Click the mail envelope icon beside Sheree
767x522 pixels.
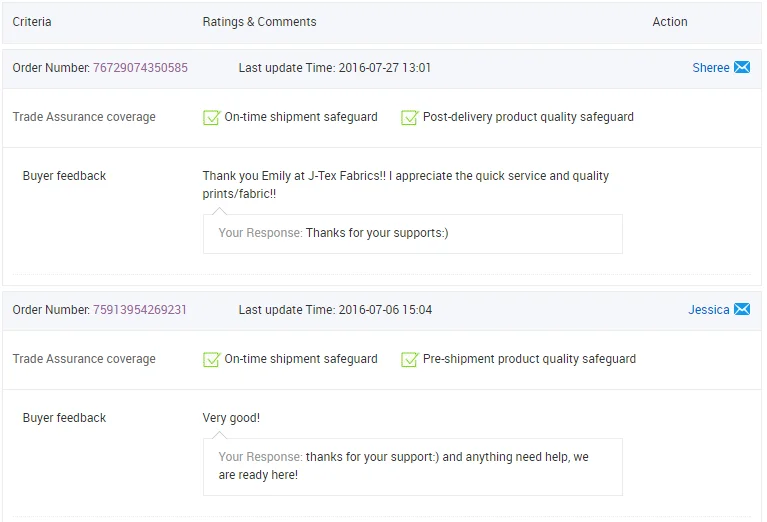coord(742,68)
